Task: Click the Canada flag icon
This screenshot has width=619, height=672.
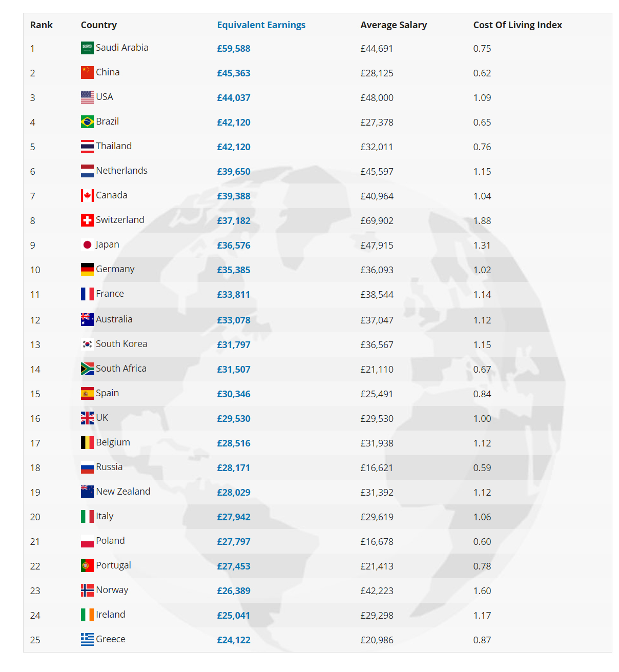Action: coord(87,196)
